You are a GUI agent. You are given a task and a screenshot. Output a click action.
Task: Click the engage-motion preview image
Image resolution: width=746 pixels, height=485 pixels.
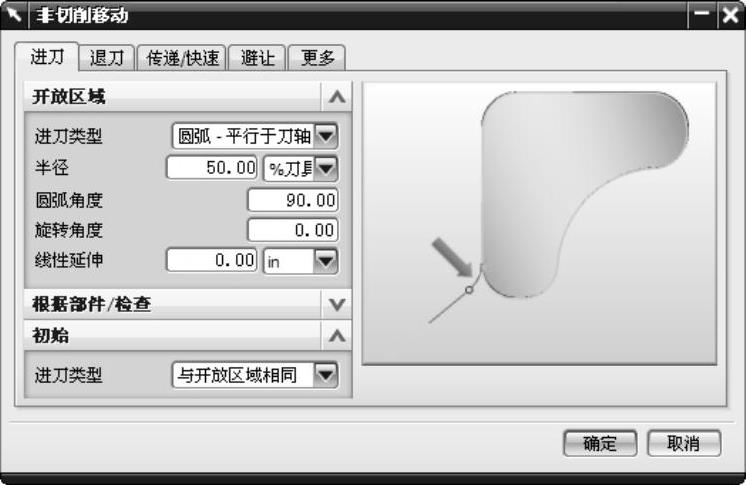[540, 224]
